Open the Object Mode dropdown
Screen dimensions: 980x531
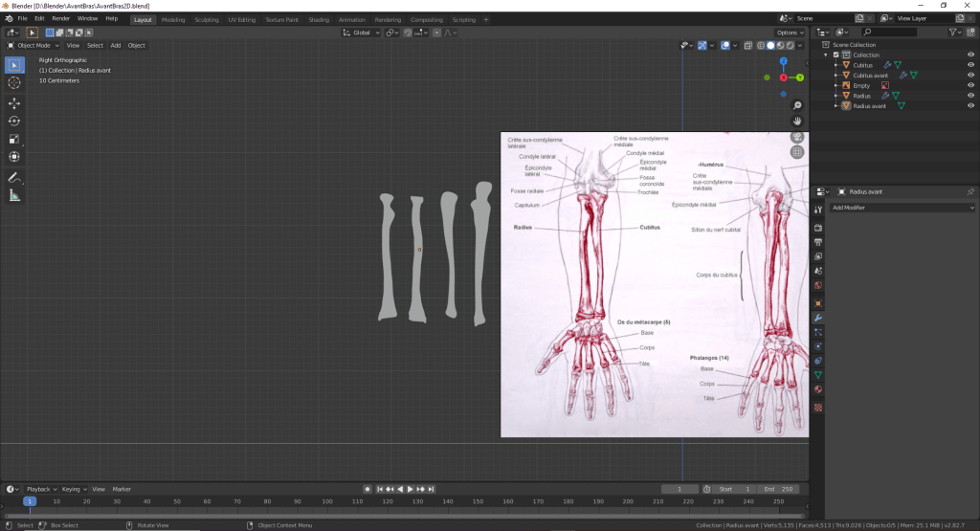33,45
